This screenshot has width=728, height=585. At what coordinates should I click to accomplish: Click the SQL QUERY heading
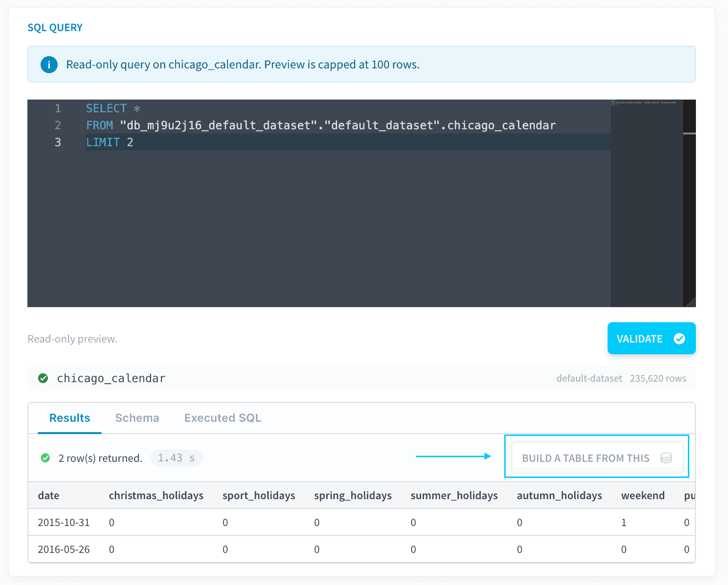(55, 27)
